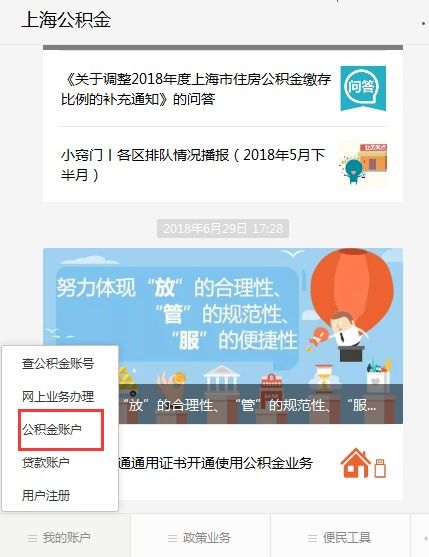Open 小窍门 各区排队情况播报 article
The height and width of the screenshot is (557, 429).
pos(193,164)
